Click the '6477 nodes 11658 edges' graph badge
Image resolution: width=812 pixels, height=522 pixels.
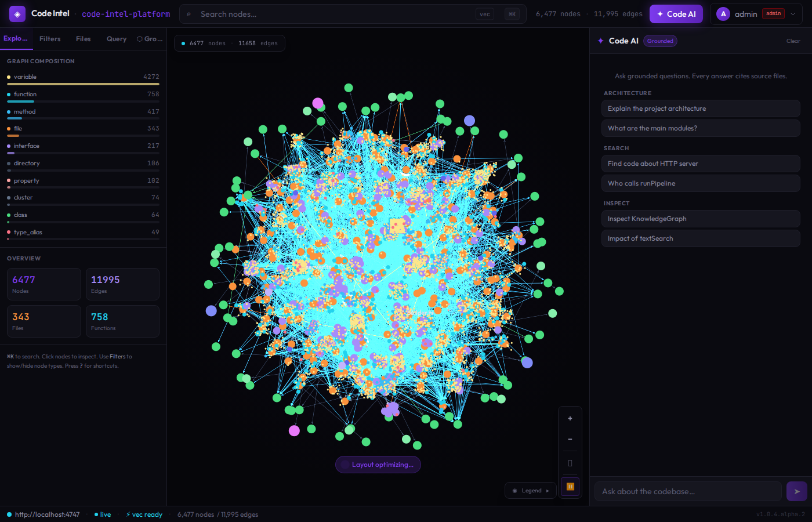coord(230,43)
